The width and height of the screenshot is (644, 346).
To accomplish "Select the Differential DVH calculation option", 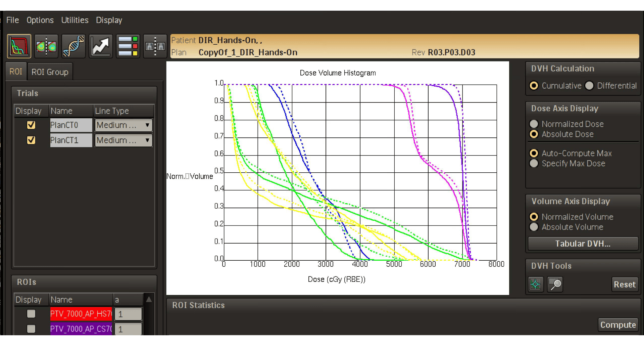I will pyautogui.click(x=590, y=86).
